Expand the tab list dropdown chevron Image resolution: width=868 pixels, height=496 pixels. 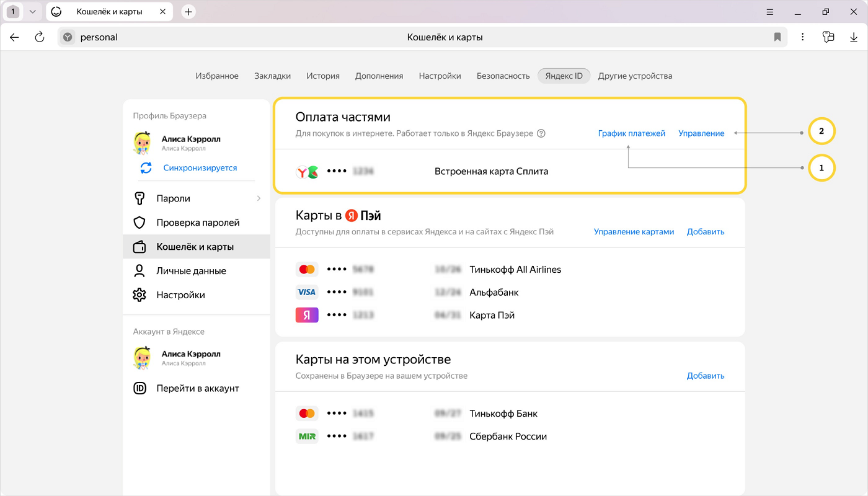tap(33, 12)
